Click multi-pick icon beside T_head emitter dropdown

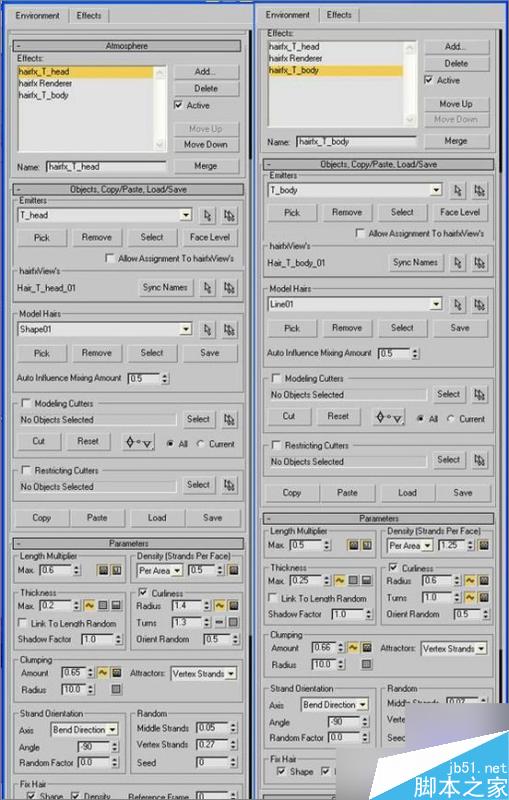(x=229, y=215)
